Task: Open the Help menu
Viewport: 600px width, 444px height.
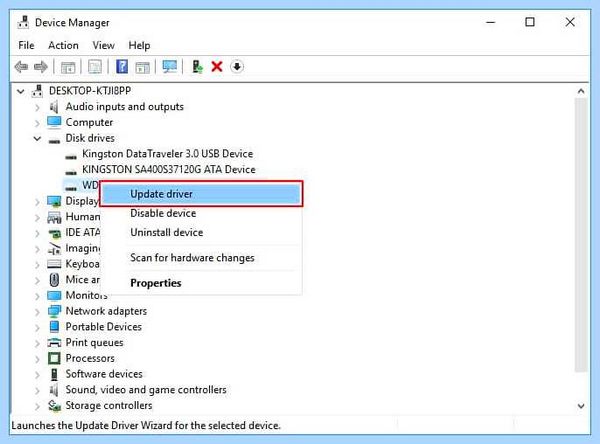Action: point(139,45)
